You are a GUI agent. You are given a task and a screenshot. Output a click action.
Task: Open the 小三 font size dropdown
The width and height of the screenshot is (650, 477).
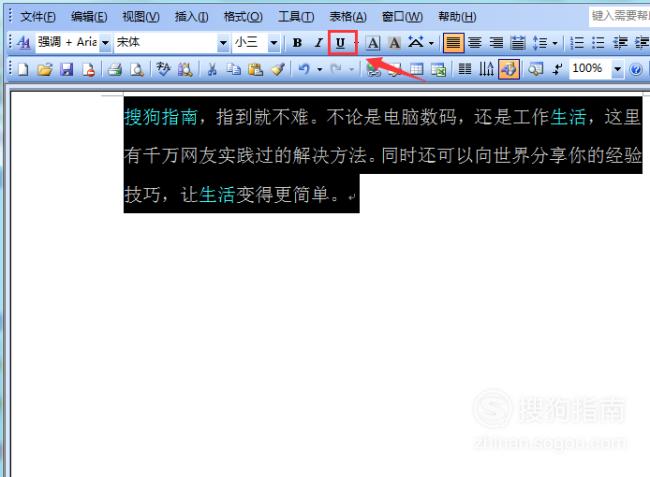pos(274,43)
